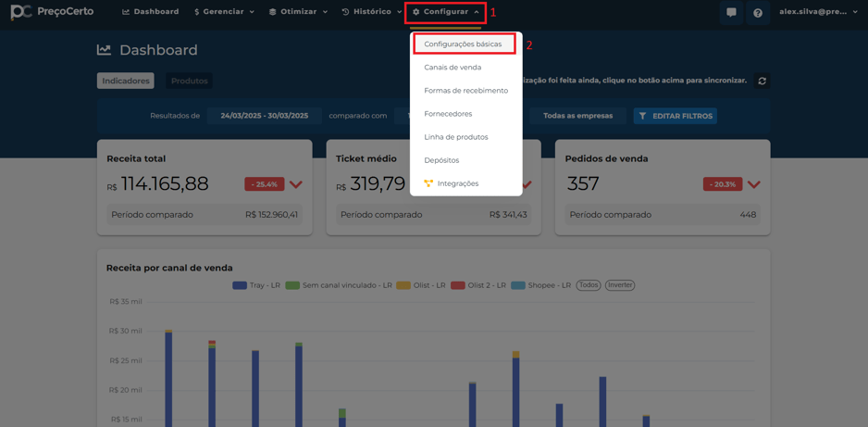Click R$ 20 mil axis label
The height and width of the screenshot is (427, 868).
126,390
